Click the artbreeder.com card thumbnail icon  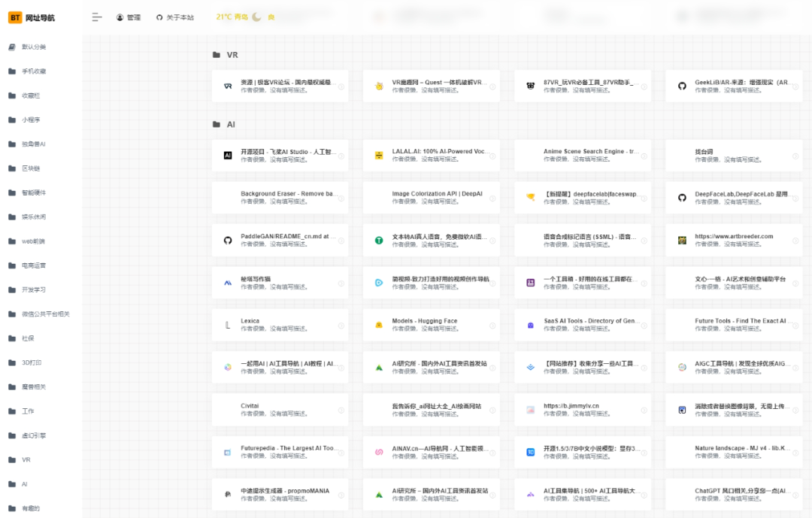click(x=682, y=241)
